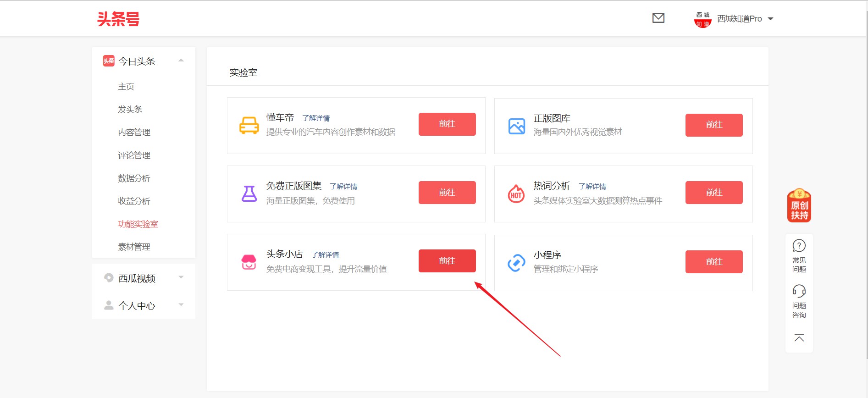Open 发头条 in the sidebar
The width and height of the screenshot is (868, 398).
click(x=130, y=110)
